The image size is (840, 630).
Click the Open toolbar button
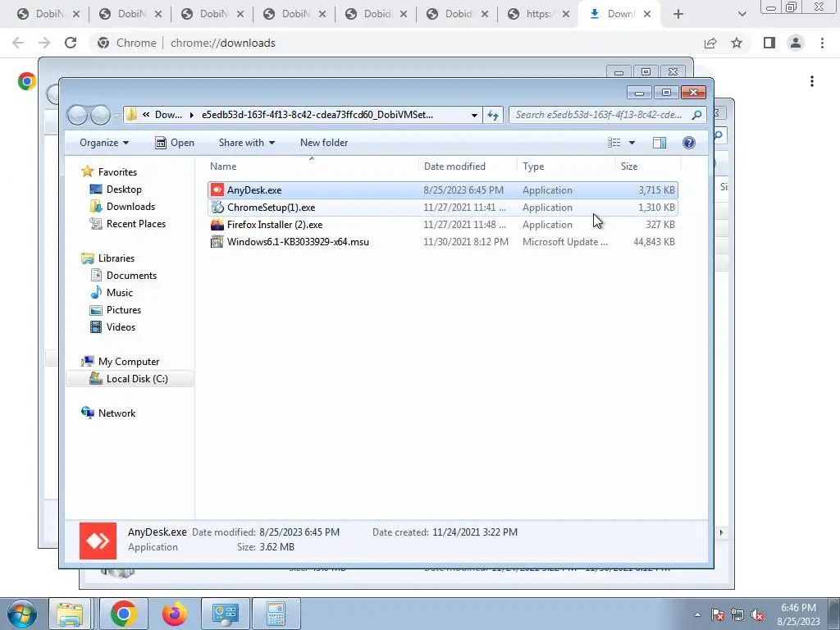175,143
